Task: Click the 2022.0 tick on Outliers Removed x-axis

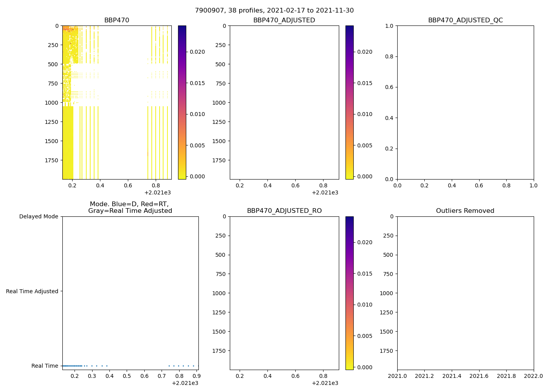Action: tap(533, 376)
